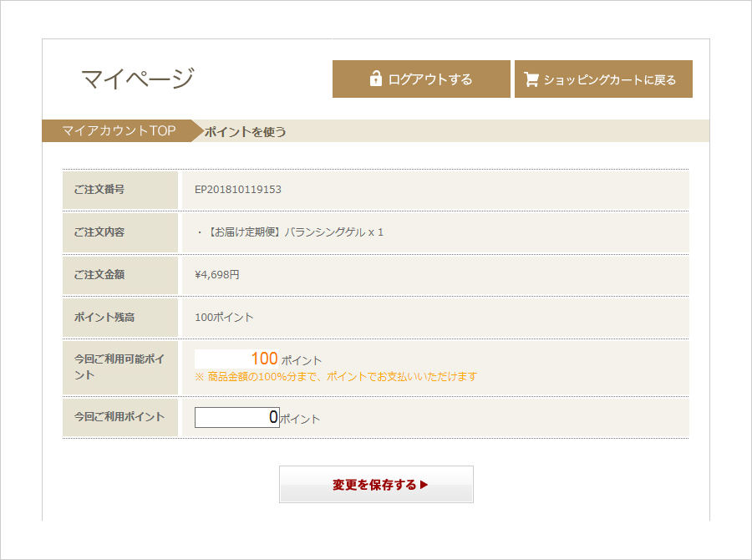Save changes with 変更を保存する button
Image resolution: width=752 pixels, height=560 pixels.
[376, 484]
